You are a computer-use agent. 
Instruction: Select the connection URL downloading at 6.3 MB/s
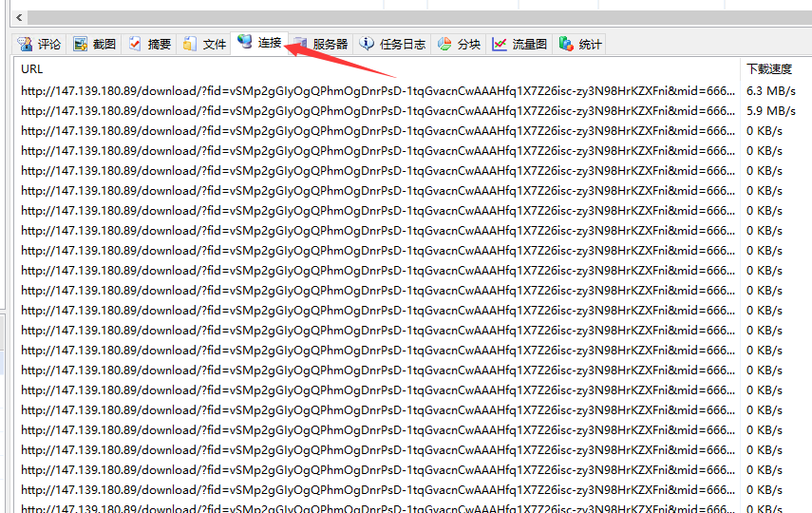(377, 91)
